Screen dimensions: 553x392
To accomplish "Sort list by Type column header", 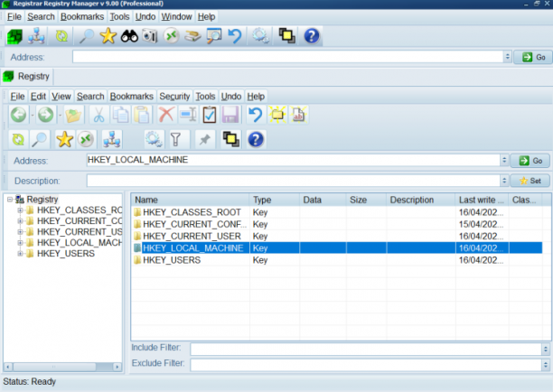I will click(x=275, y=200).
